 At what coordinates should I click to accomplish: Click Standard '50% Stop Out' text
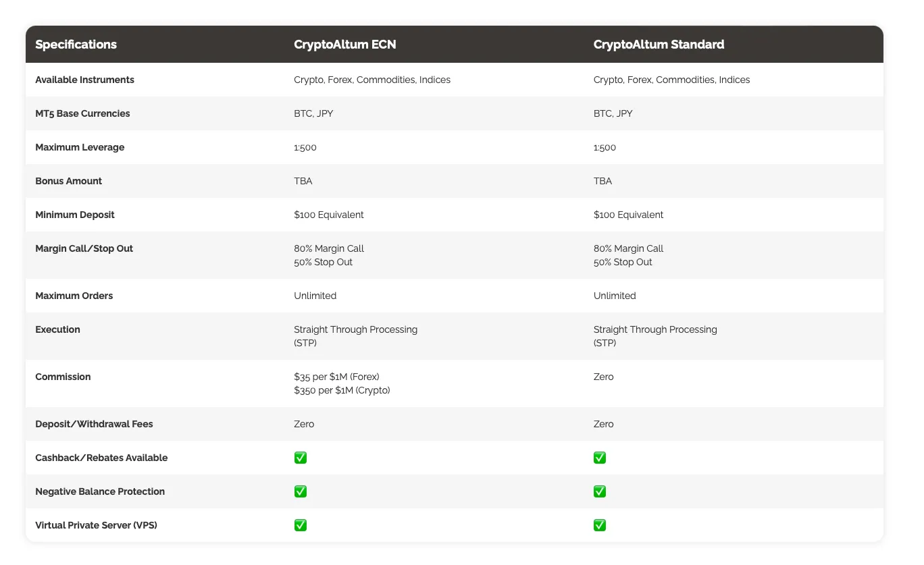point(623,262)
